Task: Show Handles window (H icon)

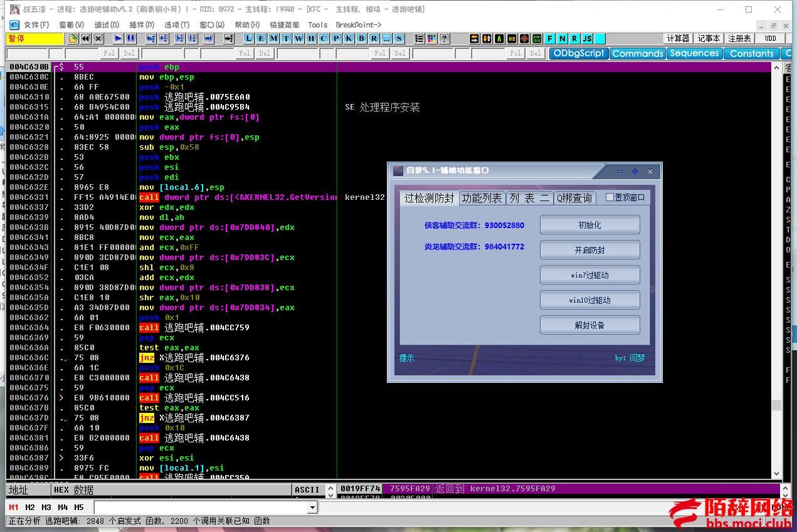Action: tap(311, 38)
